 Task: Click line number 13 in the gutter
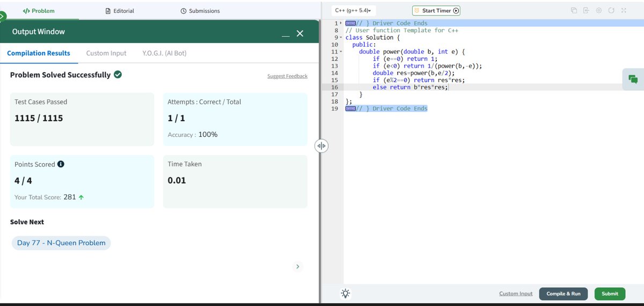(334, 66)
